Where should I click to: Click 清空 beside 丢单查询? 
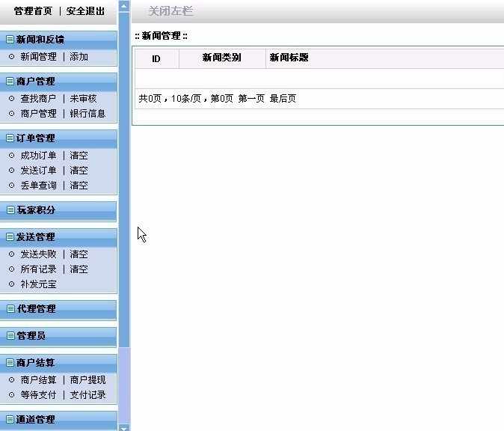tap(79, 186)
